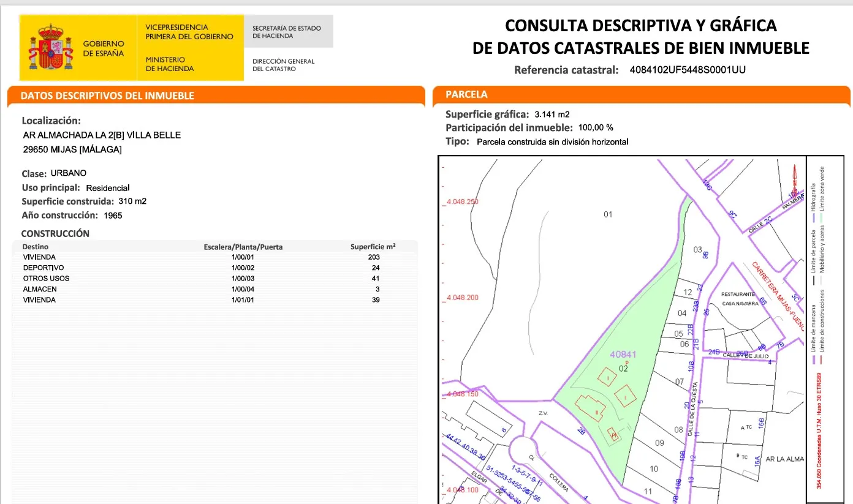This screenshot has height=504, width=853.
Task: Select the 'GOBIERNO DE ESPAÑA' text
Action: coord(104,48)
